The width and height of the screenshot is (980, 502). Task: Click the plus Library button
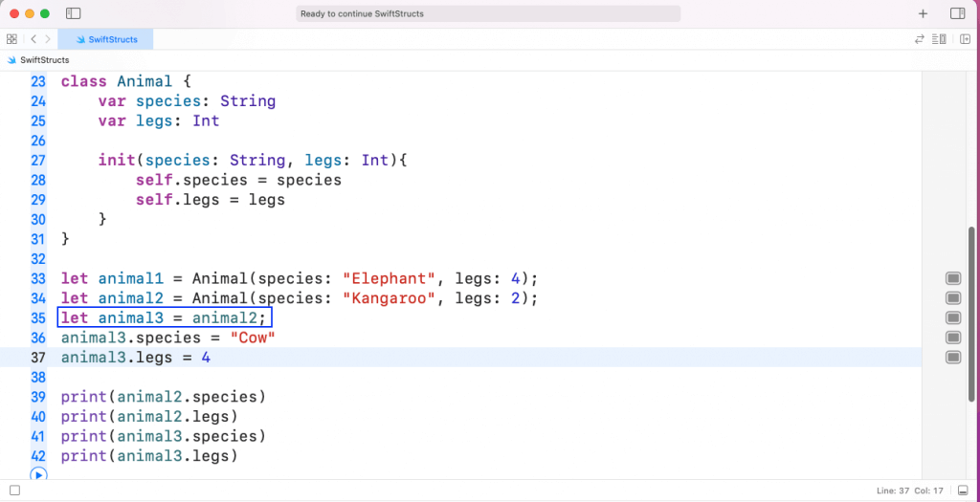[923, 13]
